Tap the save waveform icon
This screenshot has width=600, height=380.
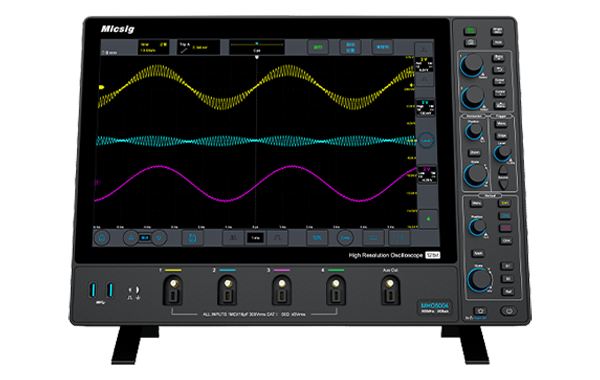pyautogui.click(x=192, y=238)
